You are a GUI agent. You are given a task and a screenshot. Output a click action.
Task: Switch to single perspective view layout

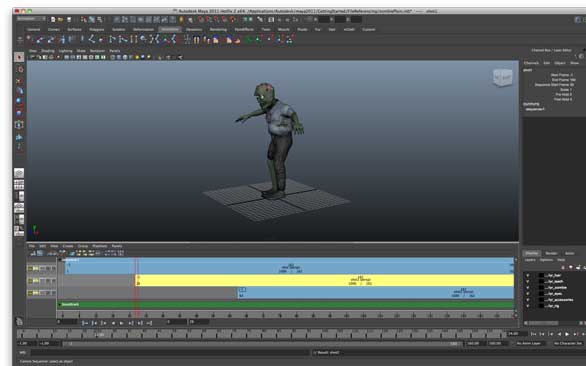[x=19, y=173]
